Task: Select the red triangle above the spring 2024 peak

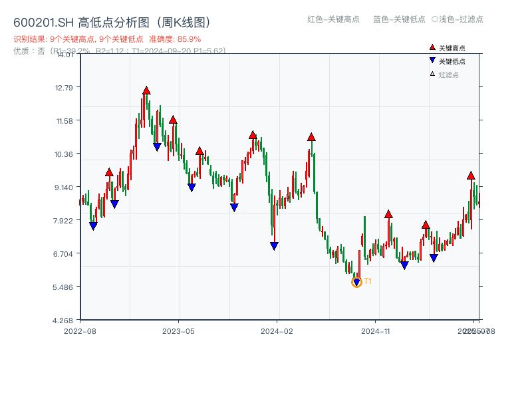Action: coord(310,137)
